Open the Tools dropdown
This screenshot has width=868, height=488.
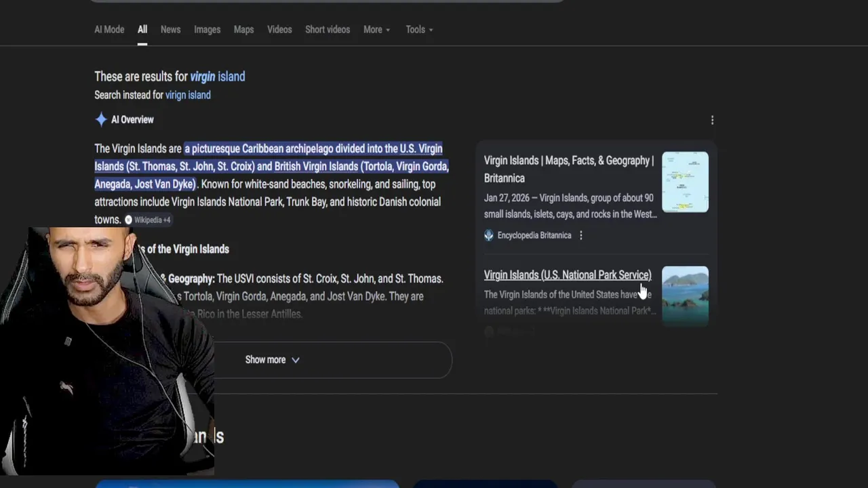coord(419,30)
